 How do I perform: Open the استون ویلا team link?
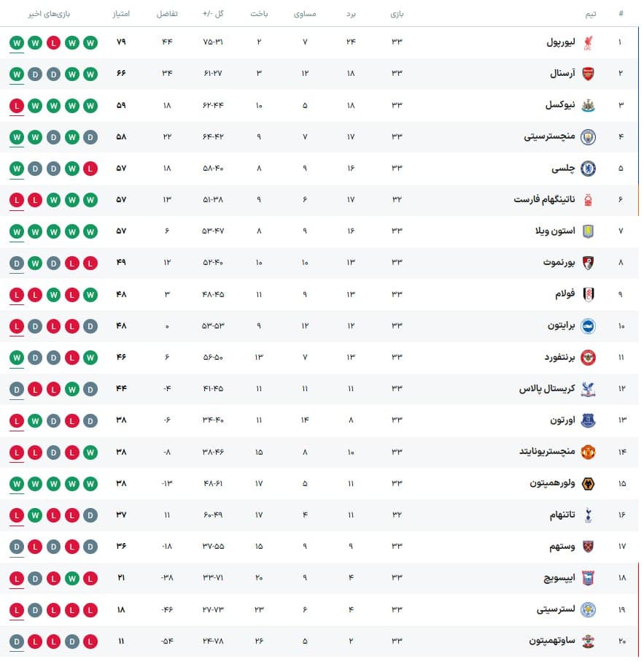click(555, 231)
